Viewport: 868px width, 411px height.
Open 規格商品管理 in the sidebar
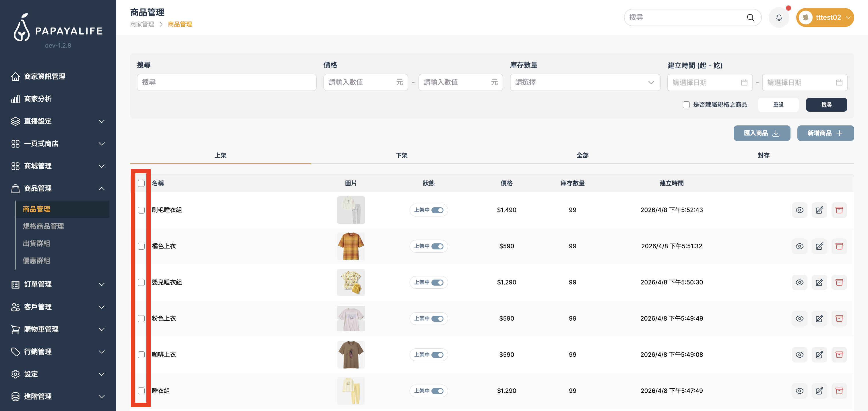click(43, 226)
